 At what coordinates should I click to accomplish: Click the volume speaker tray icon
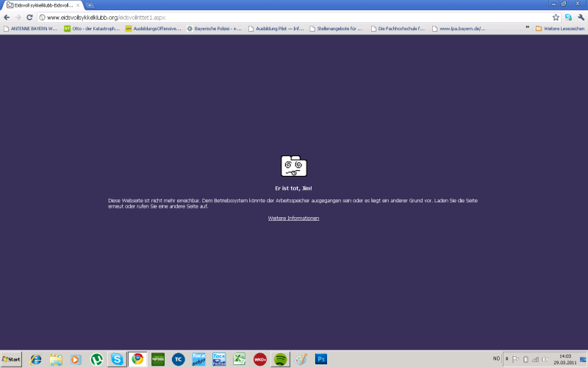[x=545, y=359]
